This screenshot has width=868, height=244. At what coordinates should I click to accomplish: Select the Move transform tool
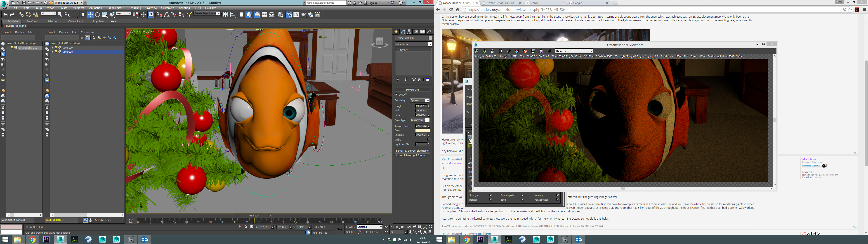(x=90, y=14)
